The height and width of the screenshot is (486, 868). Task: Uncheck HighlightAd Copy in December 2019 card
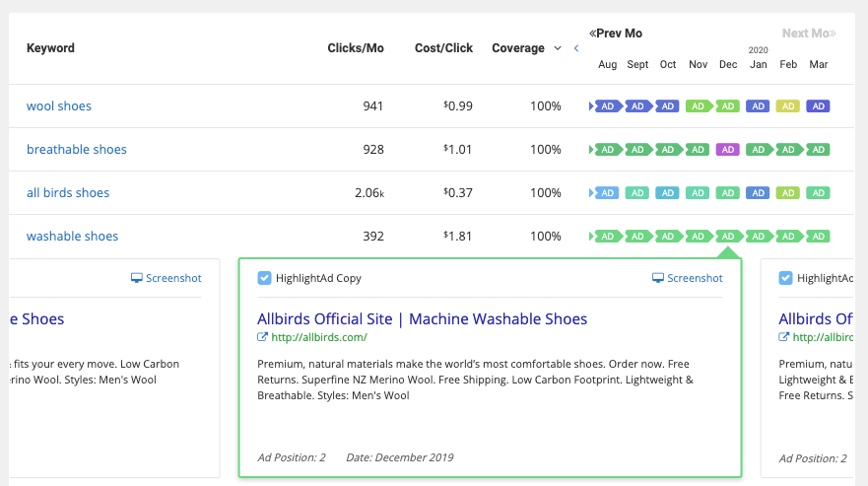(x=265, y=278)
